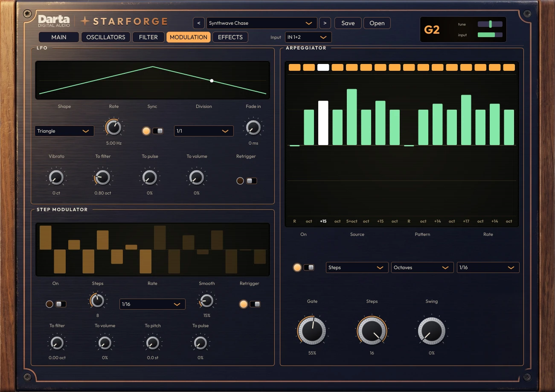This screenshot has width=555, height=392.
Task: Click the white point on the LFO waveform
Action: pyautogui.click(x=212, y=81)
